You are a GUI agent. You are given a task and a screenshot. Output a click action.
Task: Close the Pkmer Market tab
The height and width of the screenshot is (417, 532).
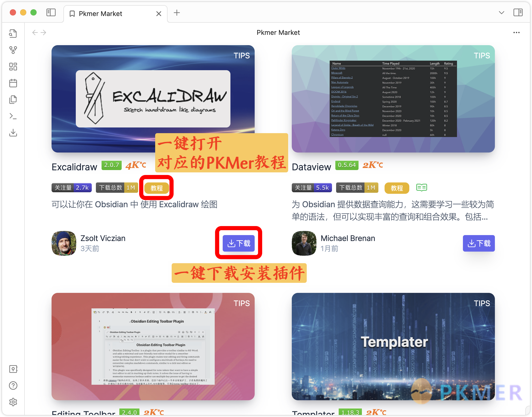[x=159, y=14]
